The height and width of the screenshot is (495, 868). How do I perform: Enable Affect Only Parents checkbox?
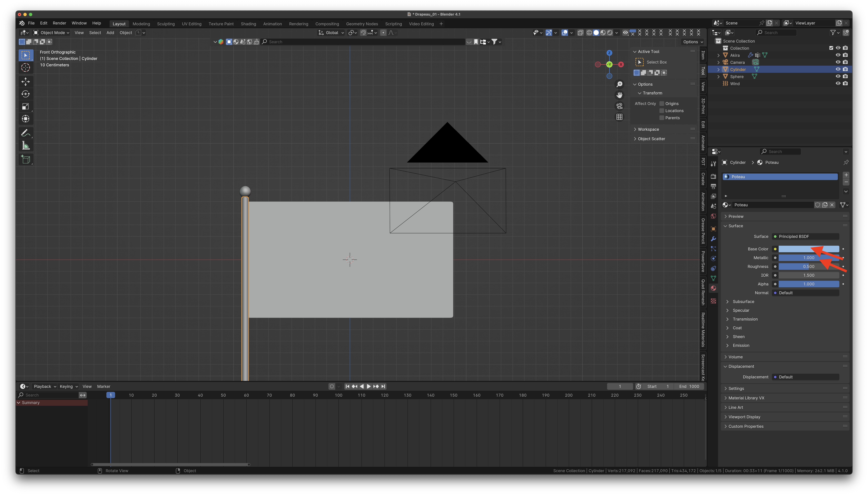coord(662,118)
